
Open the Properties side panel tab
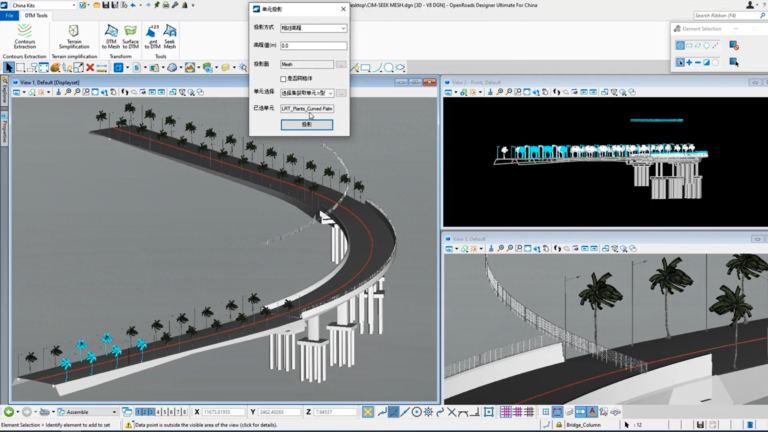pos(4,130)
